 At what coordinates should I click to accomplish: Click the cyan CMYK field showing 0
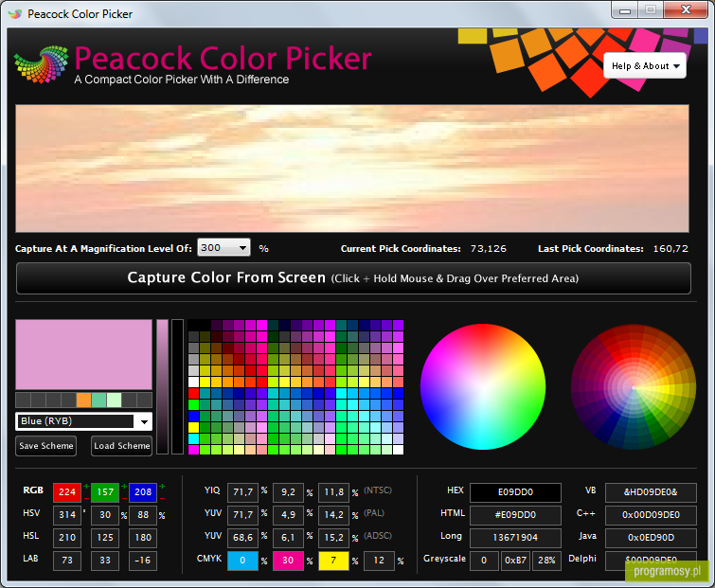pyautogui.click(x=242, y=561)
